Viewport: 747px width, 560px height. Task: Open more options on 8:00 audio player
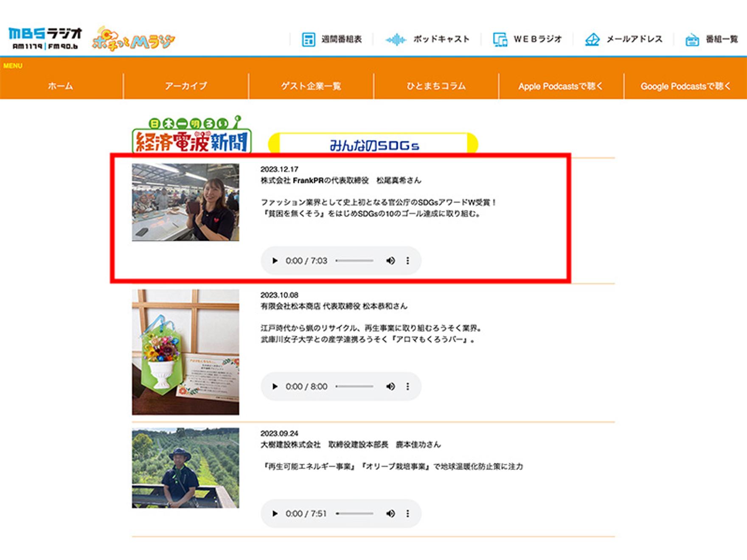coord(408,386)
